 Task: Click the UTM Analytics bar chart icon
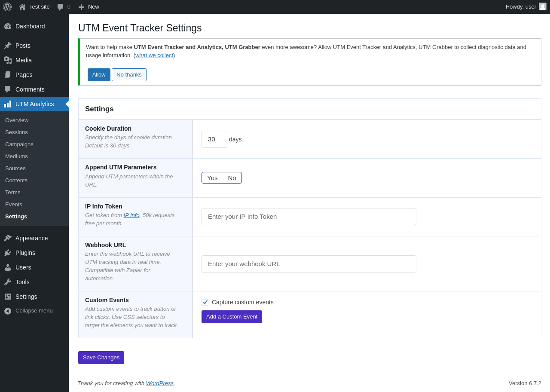coord(8,104)
